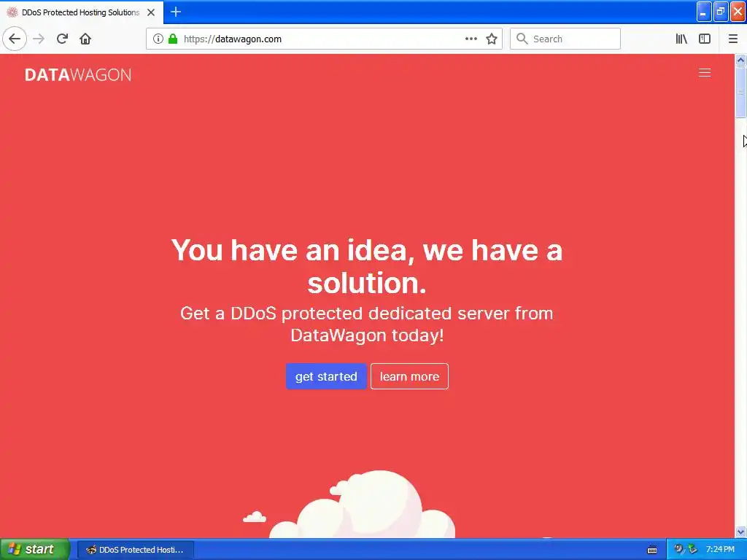This screenshot has width=747, height=560.
Task: Close the DDoS Protected Hosting tab
Action: 151,12
